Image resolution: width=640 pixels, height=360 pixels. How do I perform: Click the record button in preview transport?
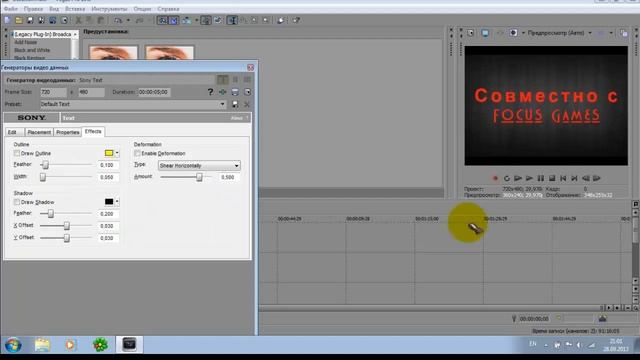click(x=495, y=178)
